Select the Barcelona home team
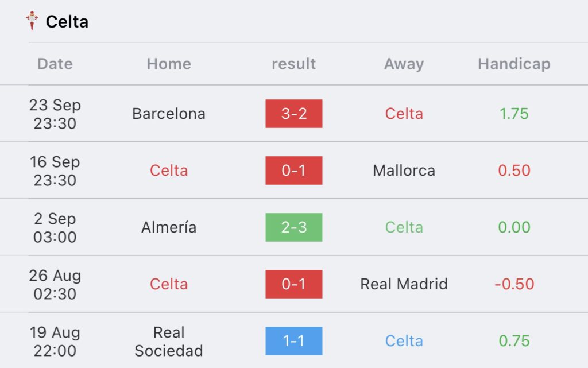Viewport: 588px width, 368px height. point(169,114)
